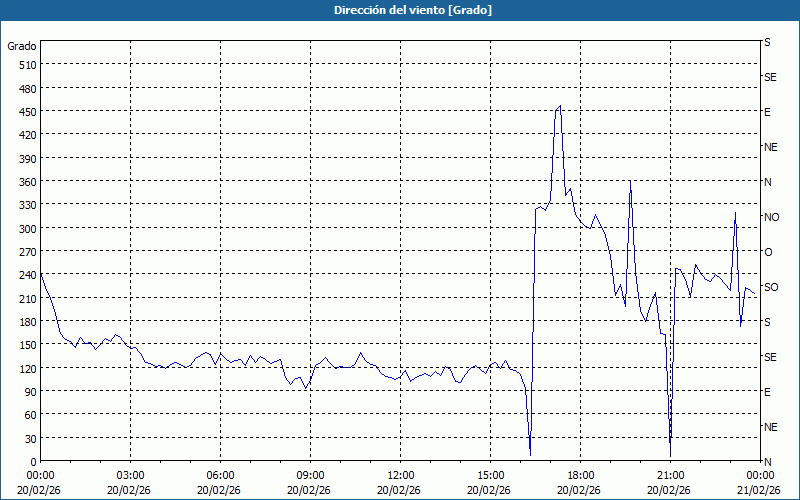800x500 pixels.
Task: Select the 'NO' compass direction label
Action: (771, 217)
